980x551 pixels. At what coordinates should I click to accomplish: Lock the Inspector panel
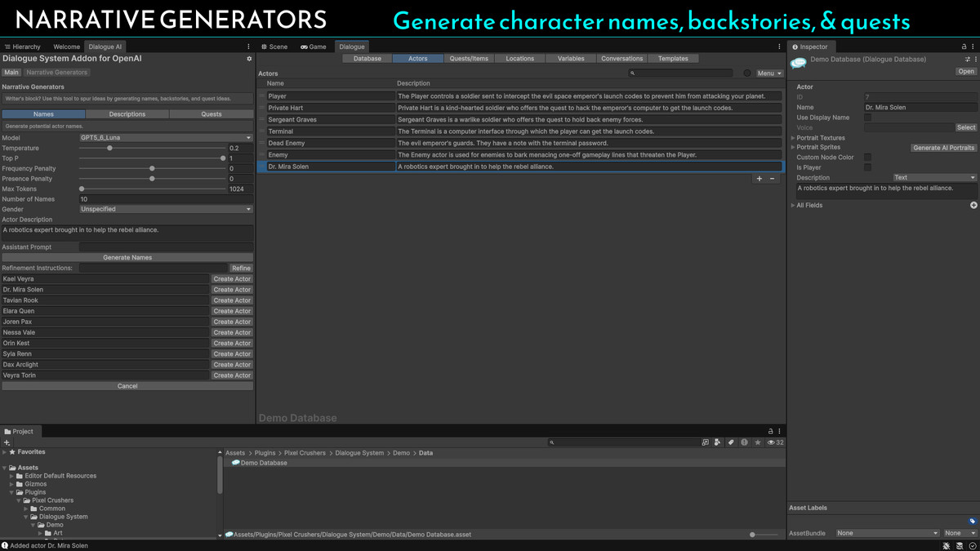click(x=964, y=47)
